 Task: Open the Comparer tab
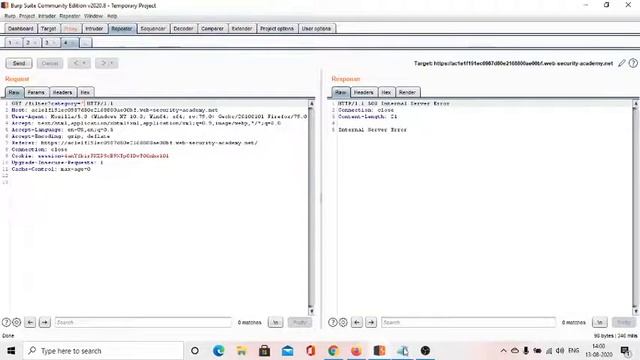(x=212, y=29)
